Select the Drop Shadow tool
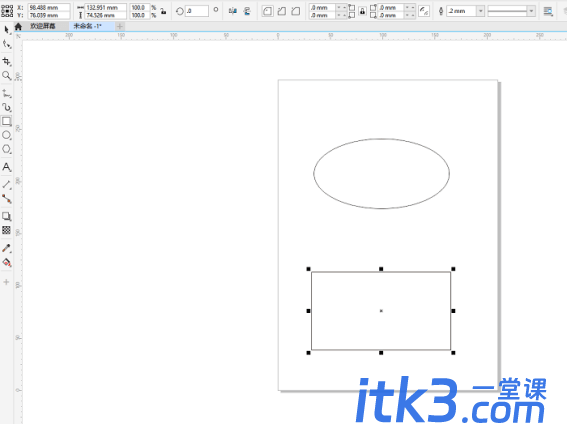The height and width of the screenshot is (424, 567). tap(7, 216)
